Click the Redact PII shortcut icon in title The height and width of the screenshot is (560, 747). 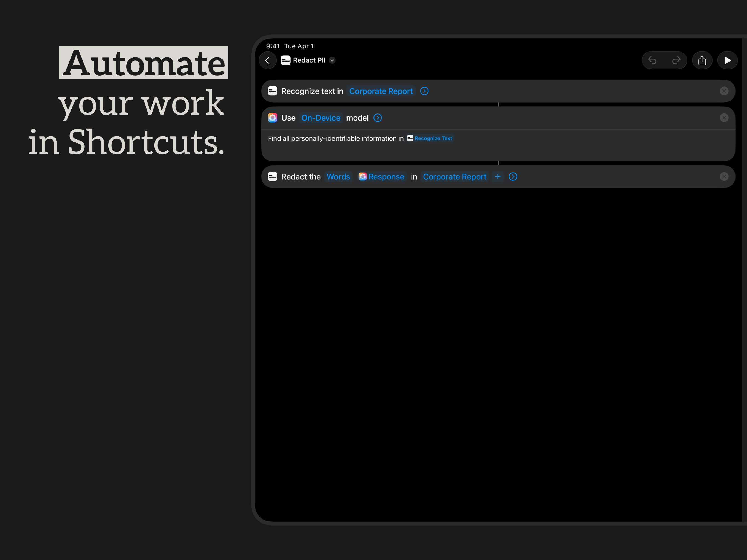coord(286,60)
